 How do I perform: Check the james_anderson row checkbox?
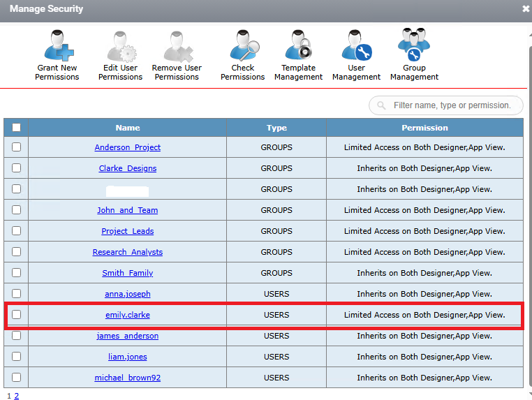[x=16, y=336]
